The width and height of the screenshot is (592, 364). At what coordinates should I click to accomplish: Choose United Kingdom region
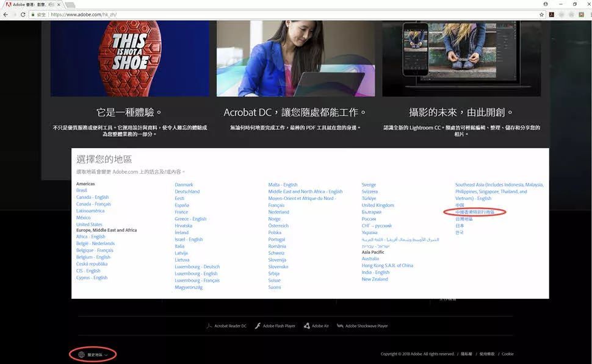coord(378,205)
